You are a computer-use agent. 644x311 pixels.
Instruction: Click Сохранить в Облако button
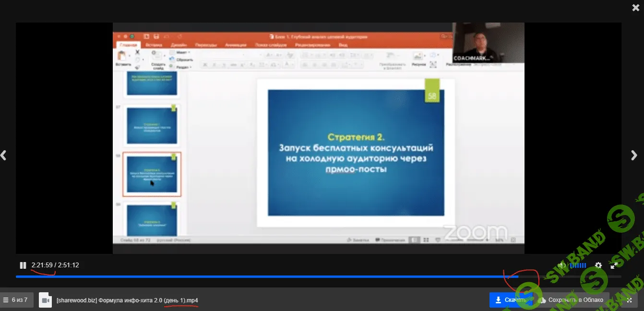click(571, 300)
